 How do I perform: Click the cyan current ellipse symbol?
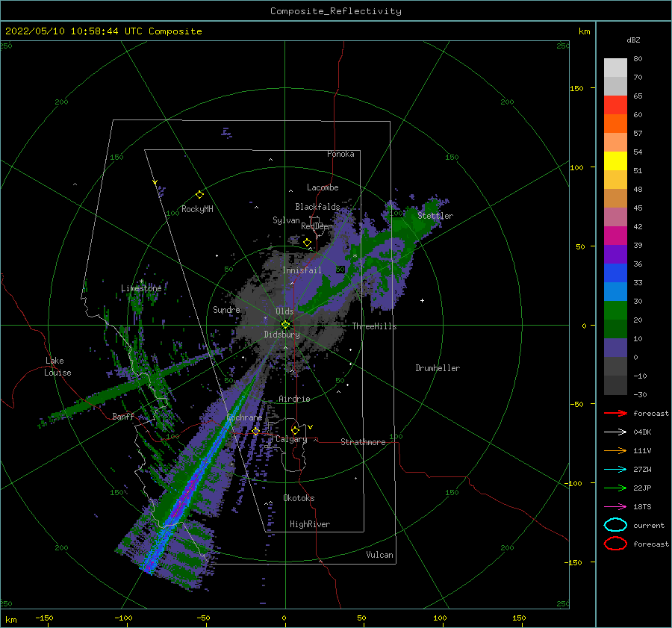click(x=615, y=525)
